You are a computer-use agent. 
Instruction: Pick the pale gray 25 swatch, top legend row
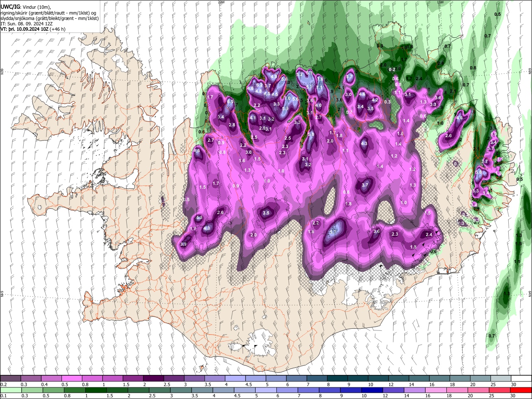pos(500,379)
